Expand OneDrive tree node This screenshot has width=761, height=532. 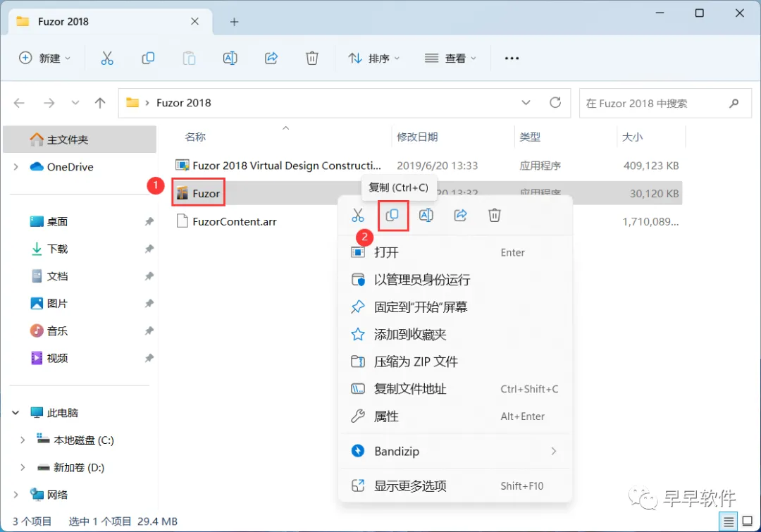click(x=16, y=167)
